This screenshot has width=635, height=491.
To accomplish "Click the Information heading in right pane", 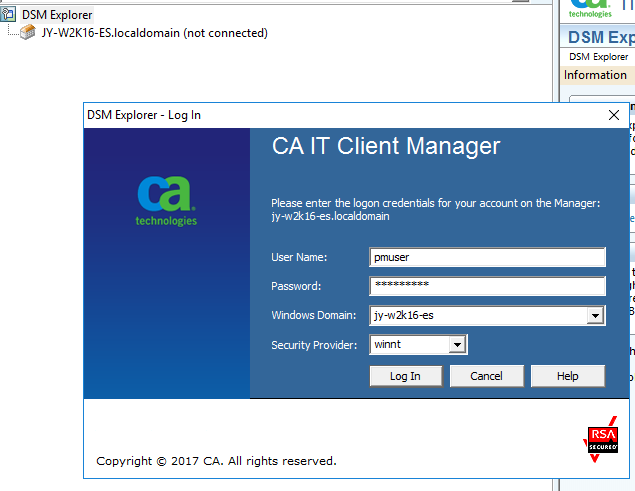I will click(595, 75).
